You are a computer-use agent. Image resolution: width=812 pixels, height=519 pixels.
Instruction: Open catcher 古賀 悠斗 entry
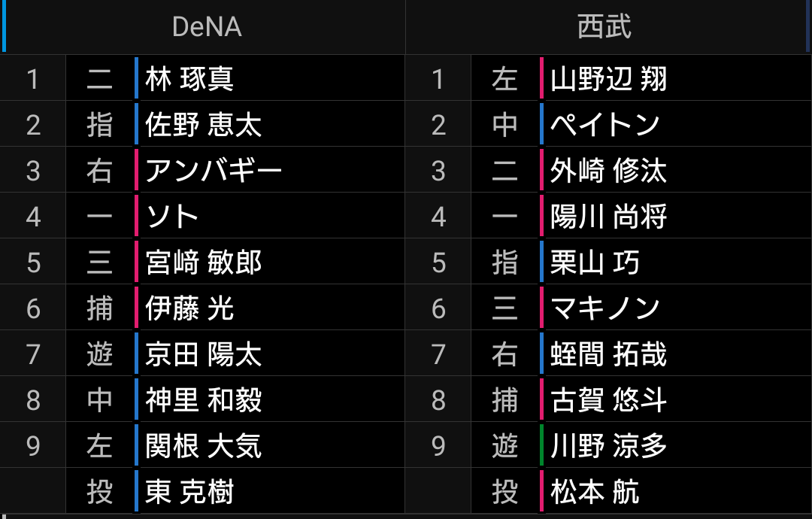pyautogui.click(x=608, y=400)
